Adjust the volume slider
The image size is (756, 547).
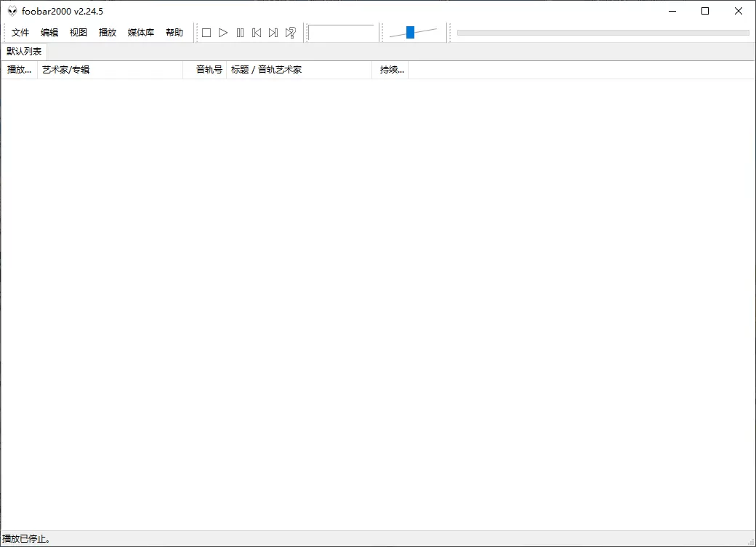(x=409, y=32)
